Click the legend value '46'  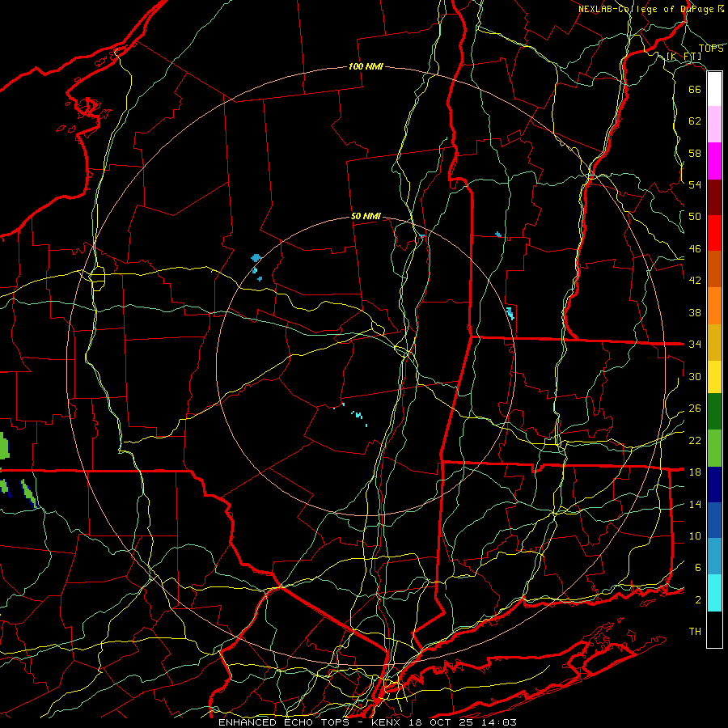click(x=695, y=249)
